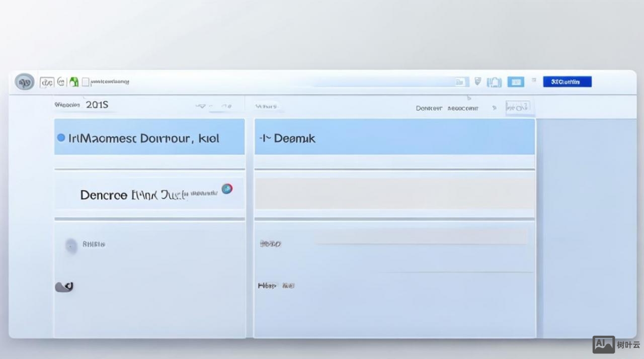The width and height of the screenshot is (644, 359).
Task: Select the Denkeer tab label in the sub-header
Action: [x=429, y=108]
